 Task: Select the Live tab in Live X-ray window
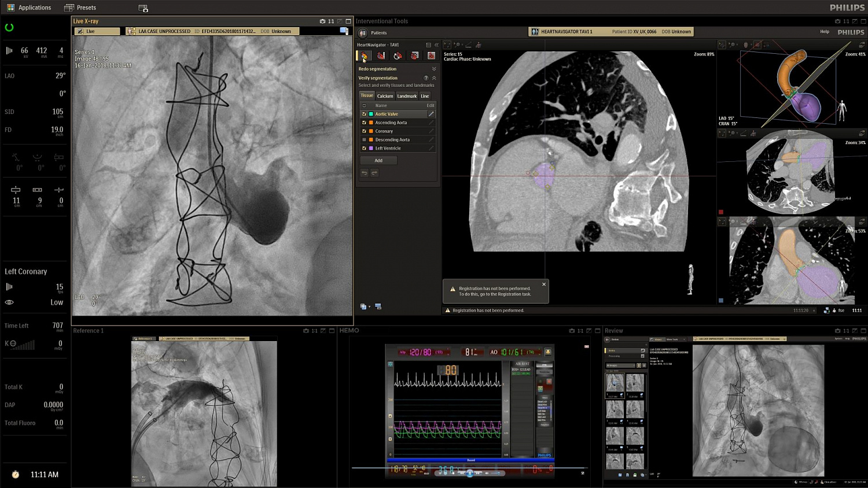click(x=97, y=31)
